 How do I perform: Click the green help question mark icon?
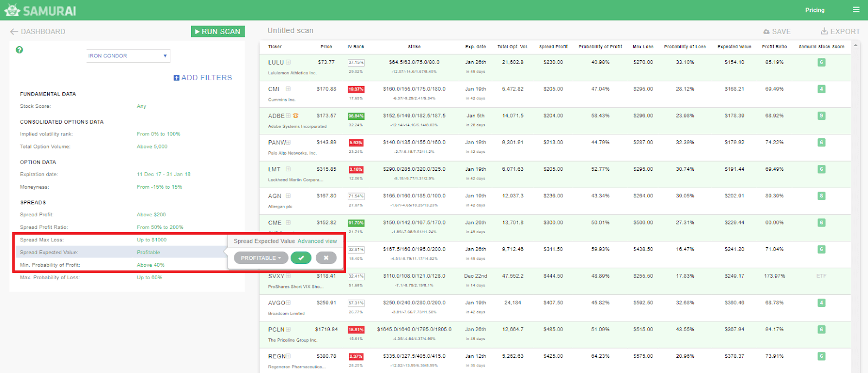(x=20, y=50)
